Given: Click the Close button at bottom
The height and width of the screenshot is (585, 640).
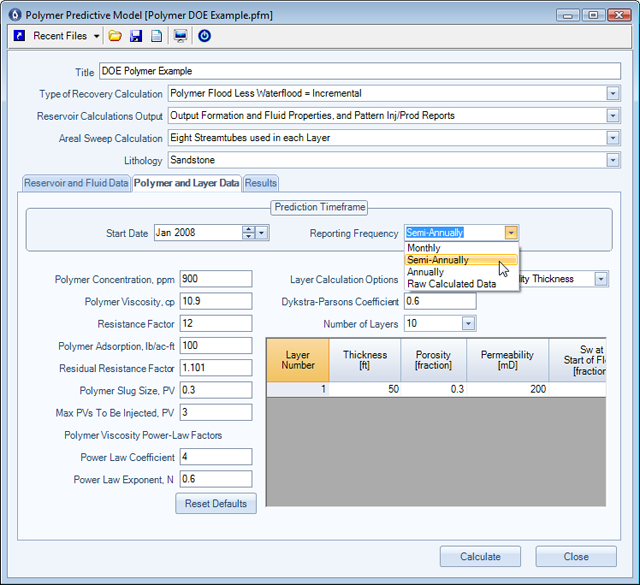Looking at the screenshot, I should 576,556.
